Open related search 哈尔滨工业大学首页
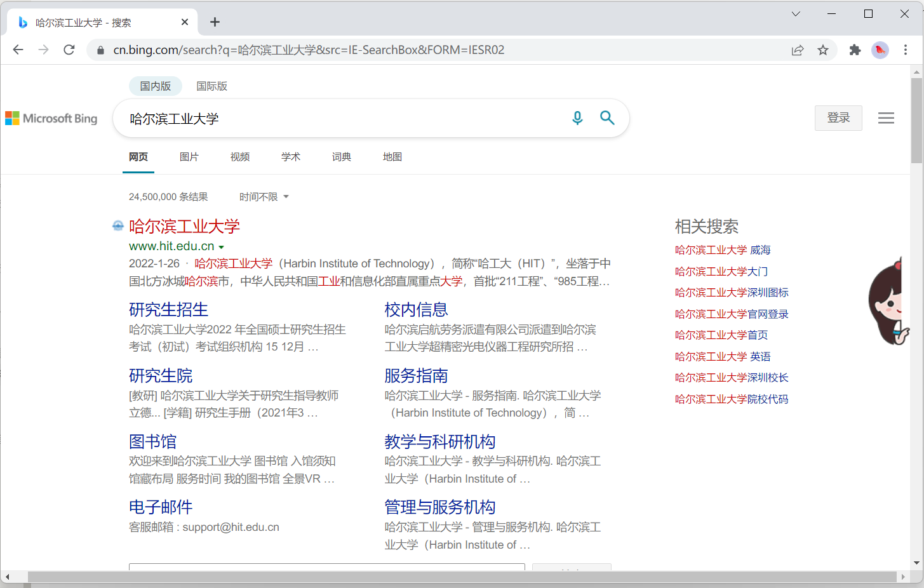924x588 pixels. click(721, 335)
